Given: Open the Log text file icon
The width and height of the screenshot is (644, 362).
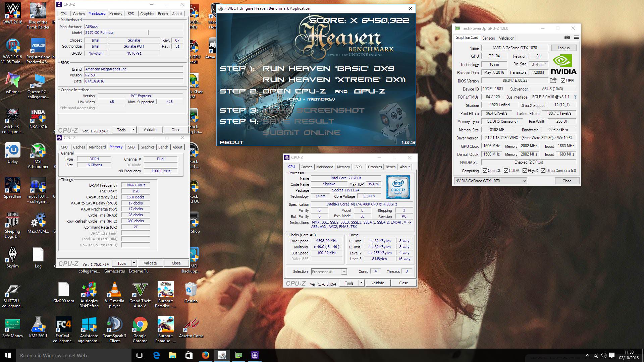Looking at the screenshot, I should point(38,257).
